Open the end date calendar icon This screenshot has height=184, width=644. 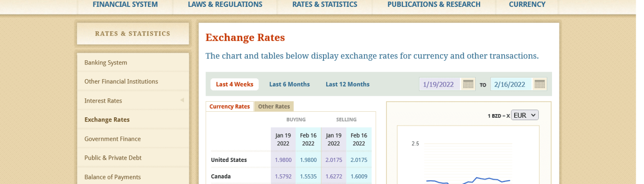click(540, 84)
